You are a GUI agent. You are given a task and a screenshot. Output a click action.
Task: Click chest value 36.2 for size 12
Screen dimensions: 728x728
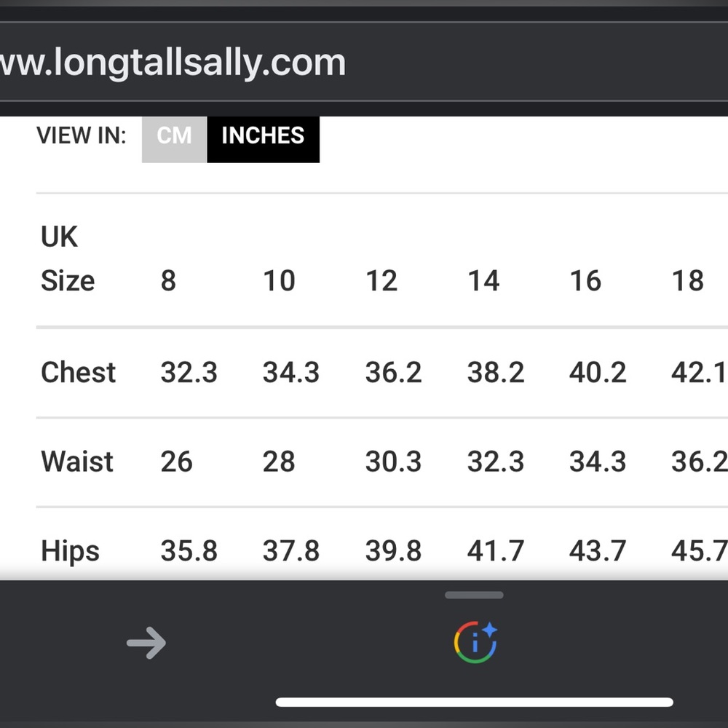[393, 372]
